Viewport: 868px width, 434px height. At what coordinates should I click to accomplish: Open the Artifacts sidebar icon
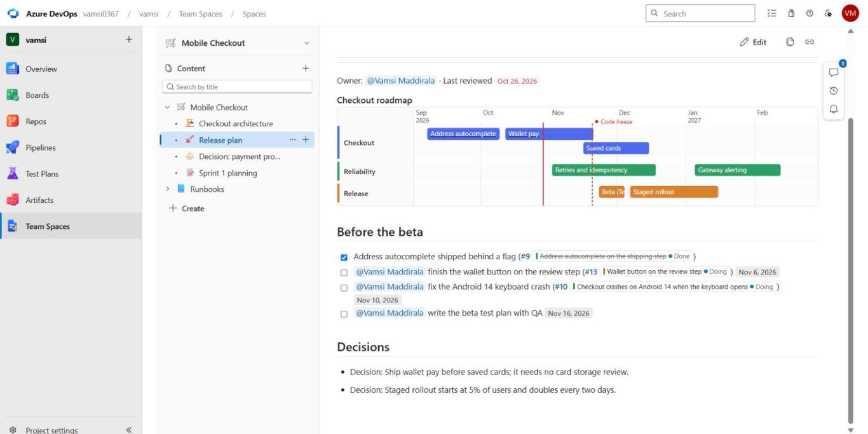(x=13, y=200)
